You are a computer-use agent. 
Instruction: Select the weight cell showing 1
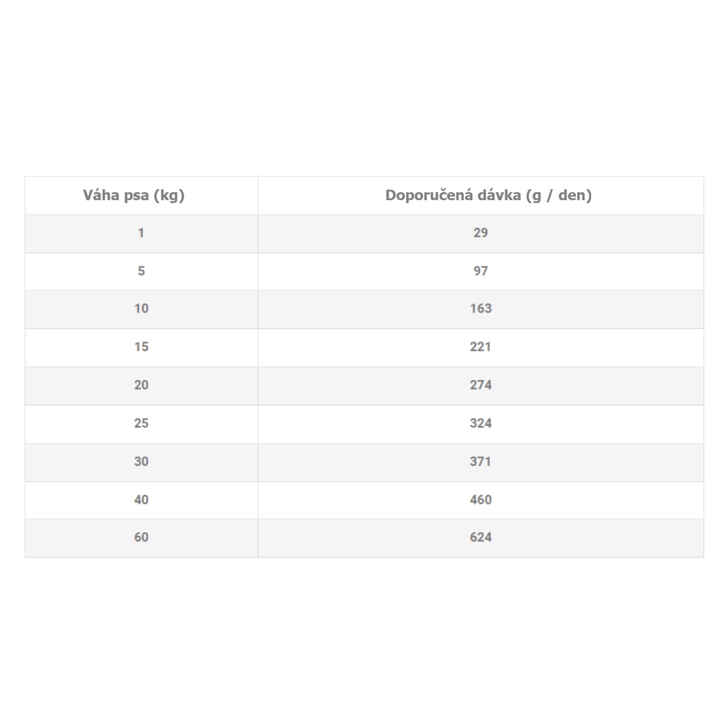141,233
